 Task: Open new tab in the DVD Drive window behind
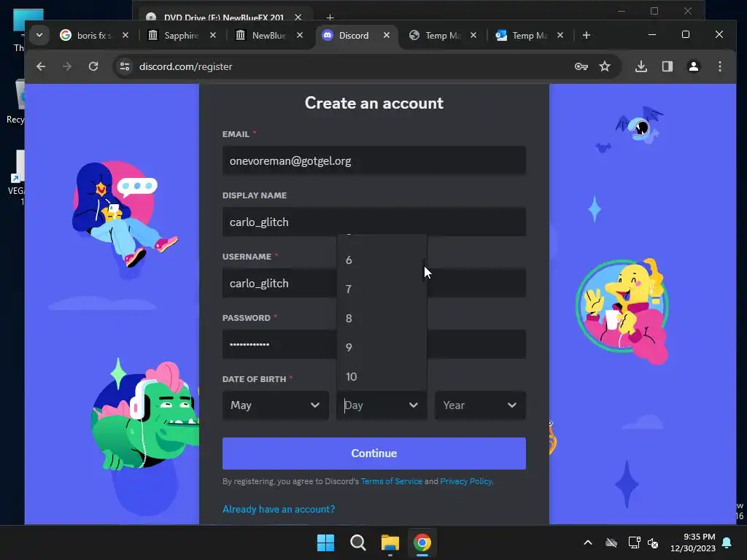tap(330, 17)
